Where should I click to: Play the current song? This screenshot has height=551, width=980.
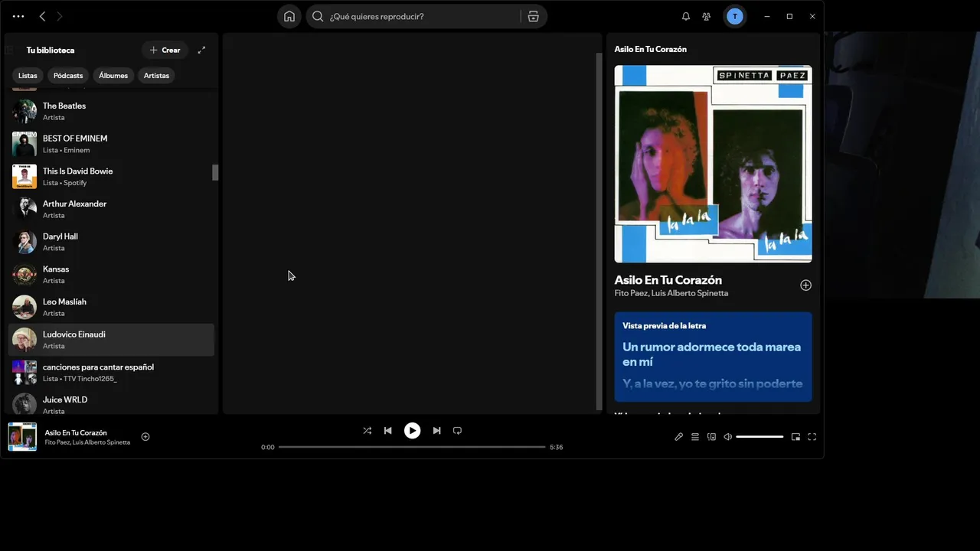[x=412, y=431]
